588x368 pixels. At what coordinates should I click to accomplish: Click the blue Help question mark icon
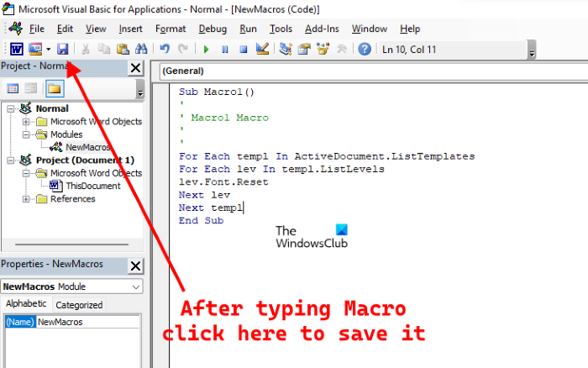tap(365, 49)
